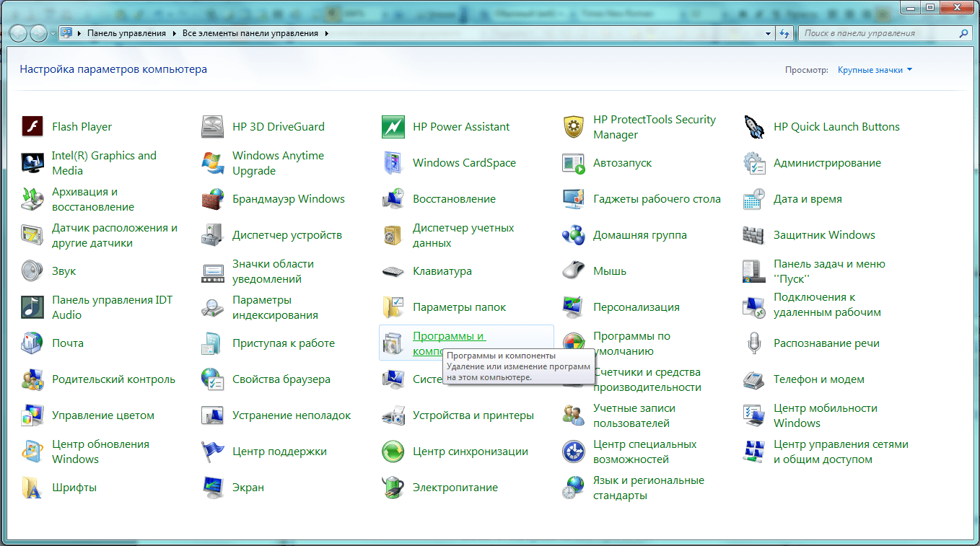
Task: Click the search magnifier icon
Action: [964, 33]
